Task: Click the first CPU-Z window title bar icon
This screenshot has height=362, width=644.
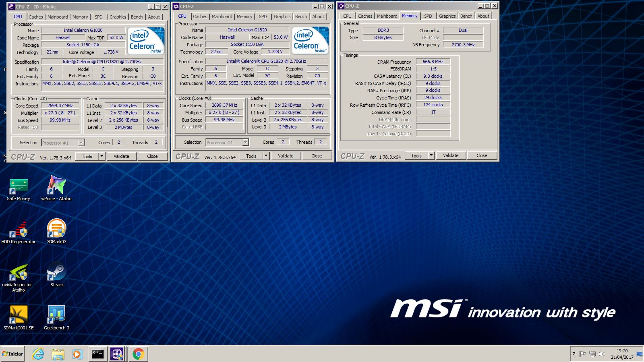Action: [12, 6]
